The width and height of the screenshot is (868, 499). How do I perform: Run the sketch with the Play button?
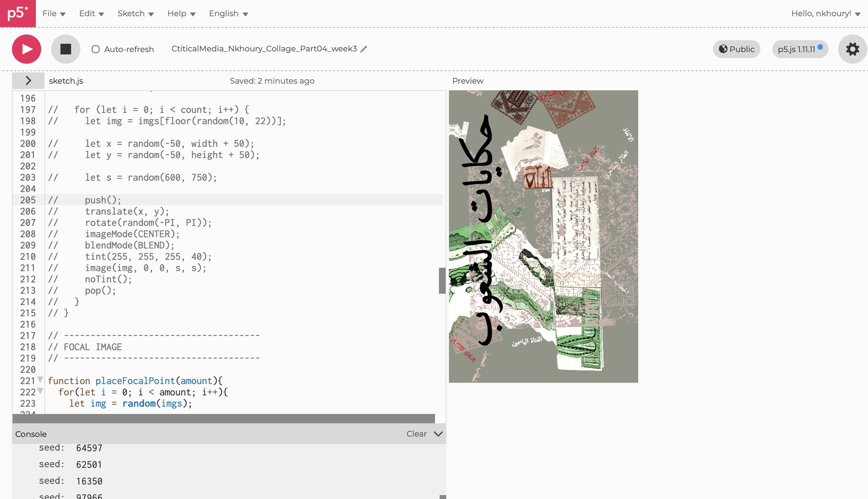pos(26,49)
